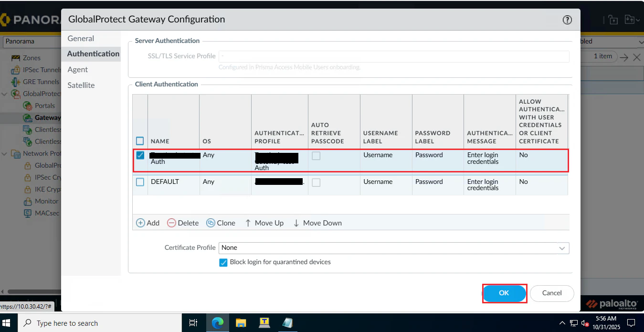Viewport: 644px width, 332px height.
Task: Click the Auto Retrieve Passcode column header
Action: click(334, 121)
